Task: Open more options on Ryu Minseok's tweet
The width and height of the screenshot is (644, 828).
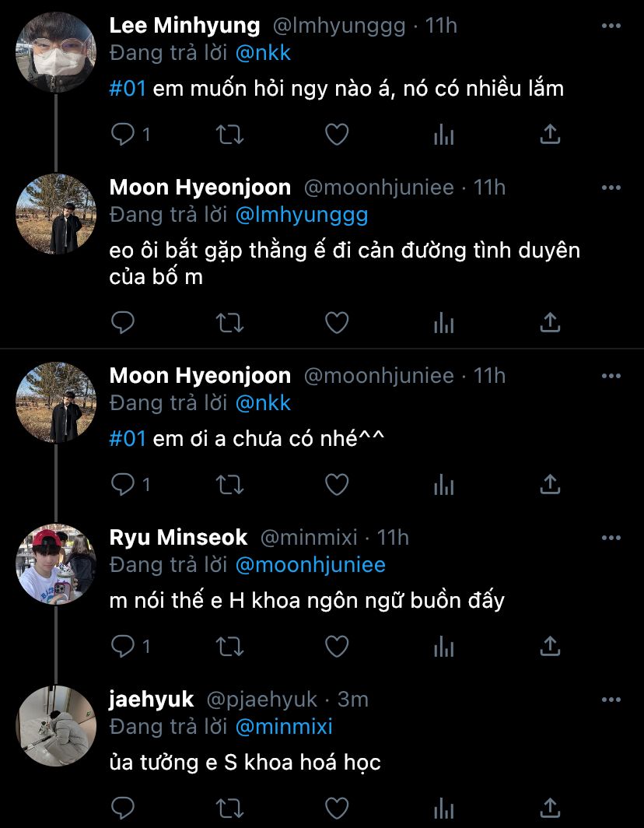Action: pyautogui.click(x=611, y=538)
